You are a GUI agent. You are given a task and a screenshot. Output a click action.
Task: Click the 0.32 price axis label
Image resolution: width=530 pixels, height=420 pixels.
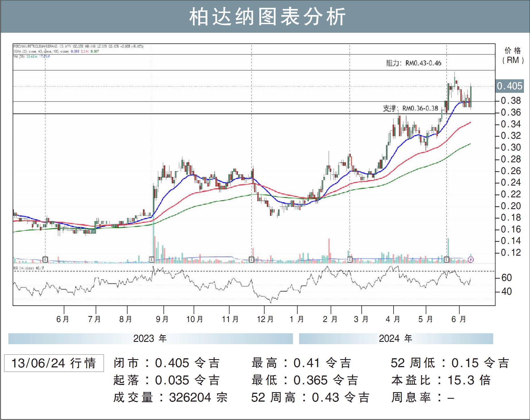[x=511, y=136]
